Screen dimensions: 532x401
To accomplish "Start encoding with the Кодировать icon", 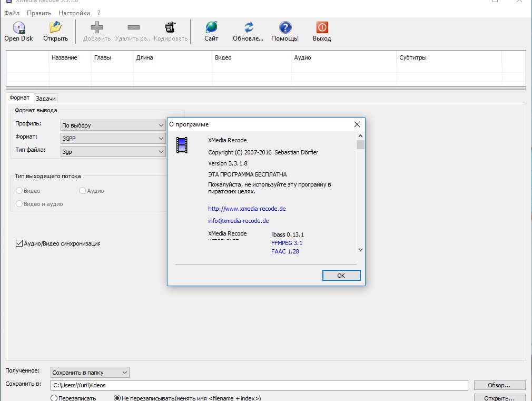I will (x=170, y=27).
